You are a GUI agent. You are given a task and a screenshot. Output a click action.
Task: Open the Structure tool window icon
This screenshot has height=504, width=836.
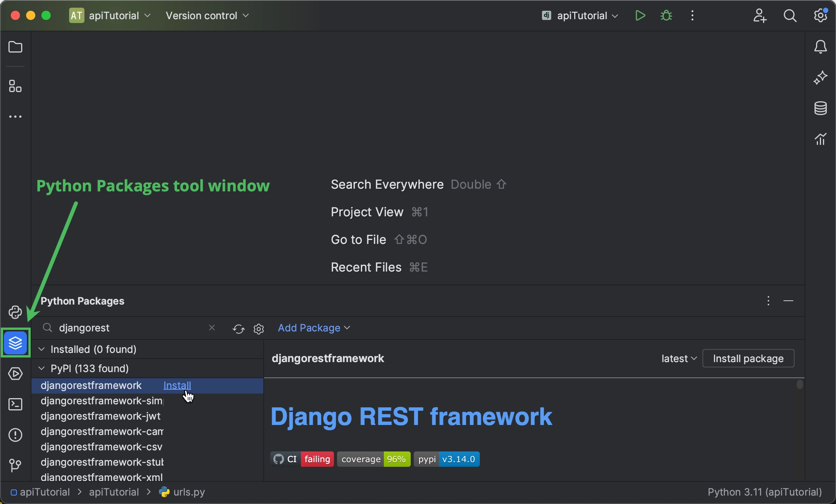pyautogui.click(x=15, y=86)
